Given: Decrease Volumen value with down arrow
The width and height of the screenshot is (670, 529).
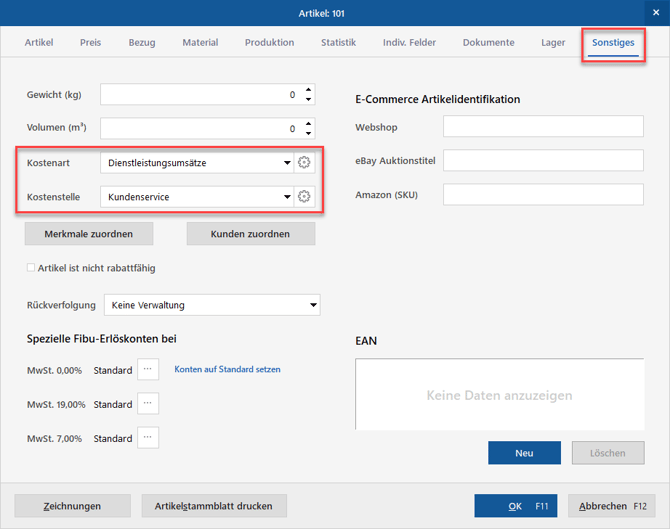Looking at the screenshot, I should tap(309, 133).
